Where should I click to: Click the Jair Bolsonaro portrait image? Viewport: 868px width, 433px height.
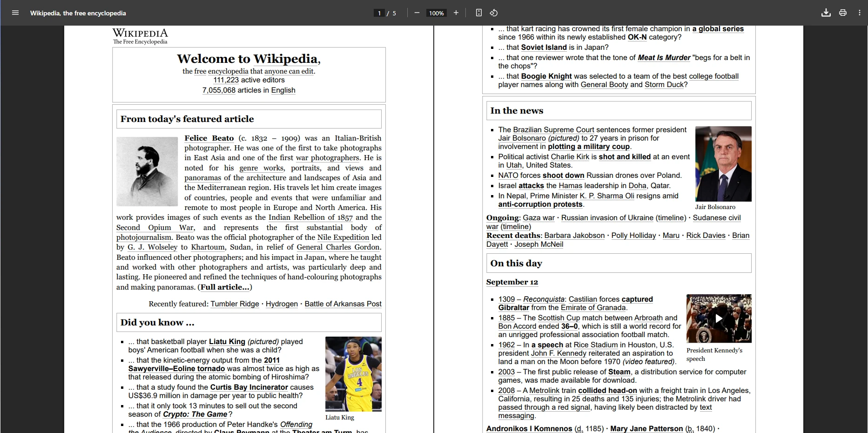[723, 163]
